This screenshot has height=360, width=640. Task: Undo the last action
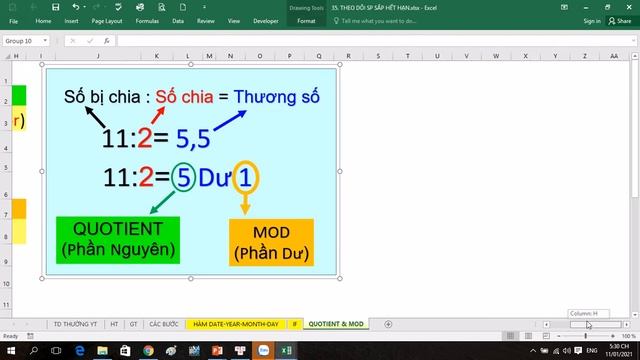76,7
